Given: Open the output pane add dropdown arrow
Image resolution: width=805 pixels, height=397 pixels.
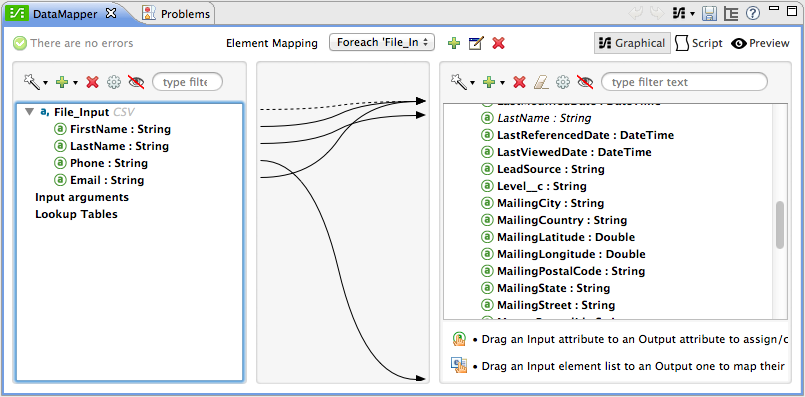Looking at the screenshot, I should (503, 83).
